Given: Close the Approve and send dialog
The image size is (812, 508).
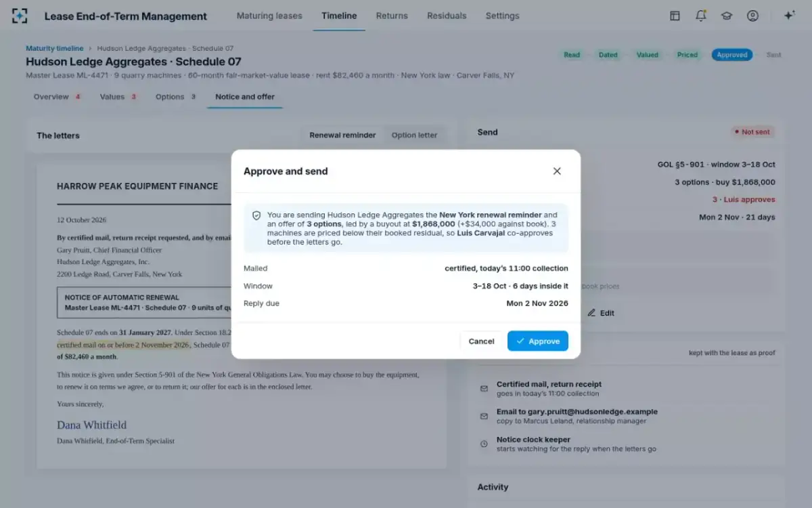Looking at the screenshot, I should tap(557, 171).
